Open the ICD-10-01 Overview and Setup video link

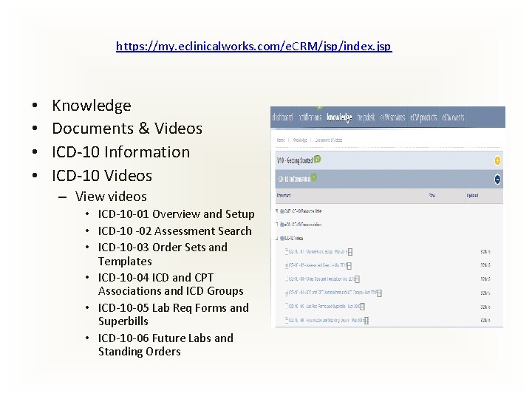(318, 252)
